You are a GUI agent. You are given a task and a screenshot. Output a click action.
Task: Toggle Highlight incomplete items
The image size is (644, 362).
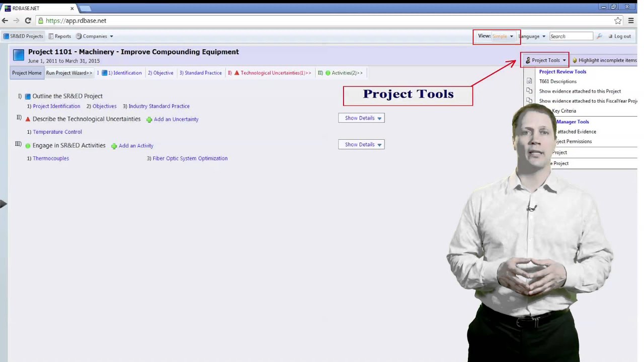[x=604, y=60]
